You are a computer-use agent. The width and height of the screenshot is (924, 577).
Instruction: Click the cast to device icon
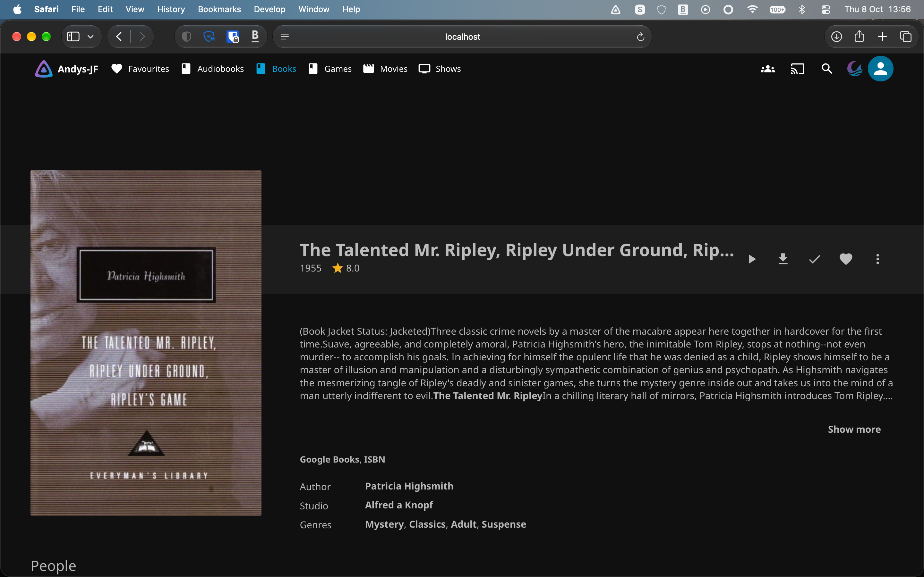click(797, 69)
